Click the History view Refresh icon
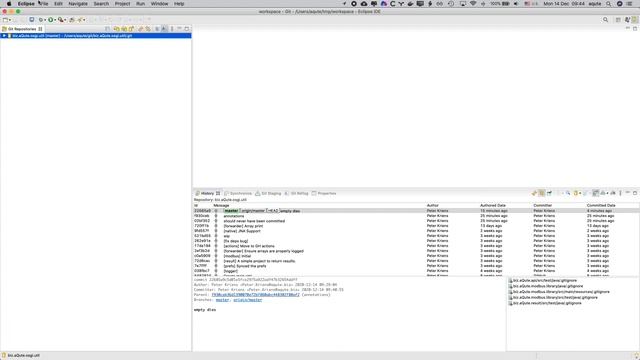Viewport: 640px width, 360px height. [x=534, y=193]
